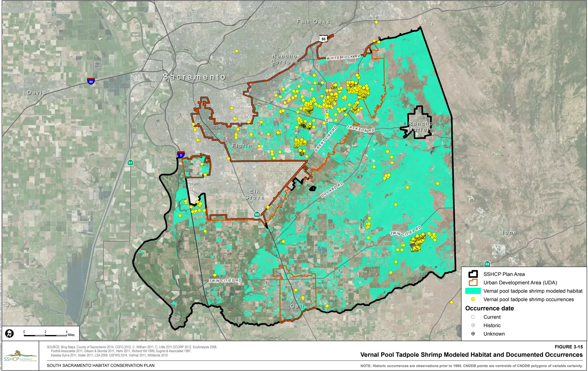Click the SOUTH SACRAMENTO HABITAT CONSERVATION PLAN footer
Image resolution: width=588 pixels, height=371 pixels.
100,365
